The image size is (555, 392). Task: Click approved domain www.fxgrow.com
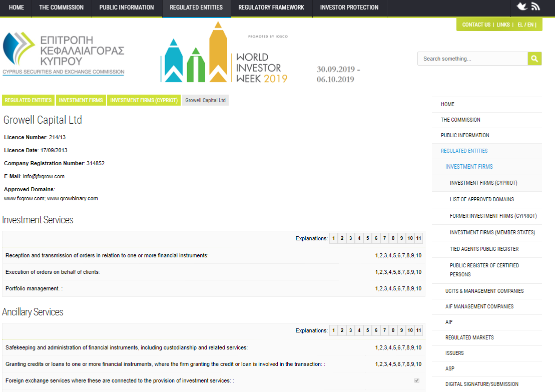coord(25,198)
